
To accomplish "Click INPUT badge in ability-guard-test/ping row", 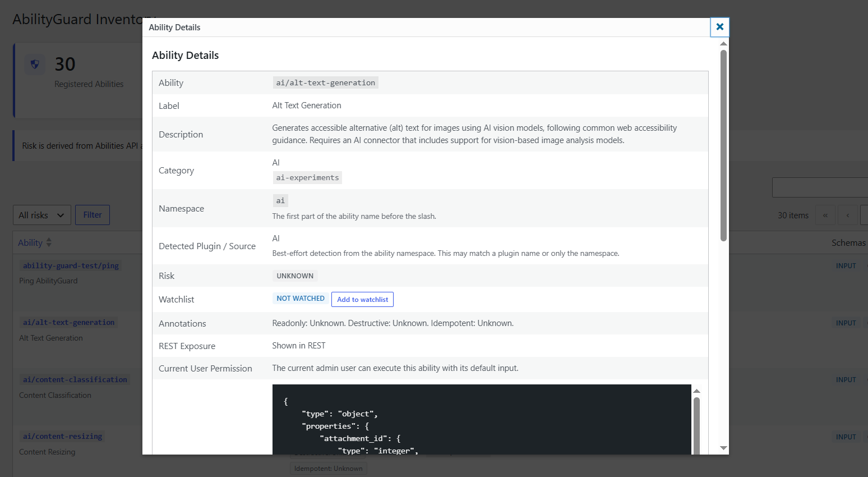I will (x=846, y=266).
